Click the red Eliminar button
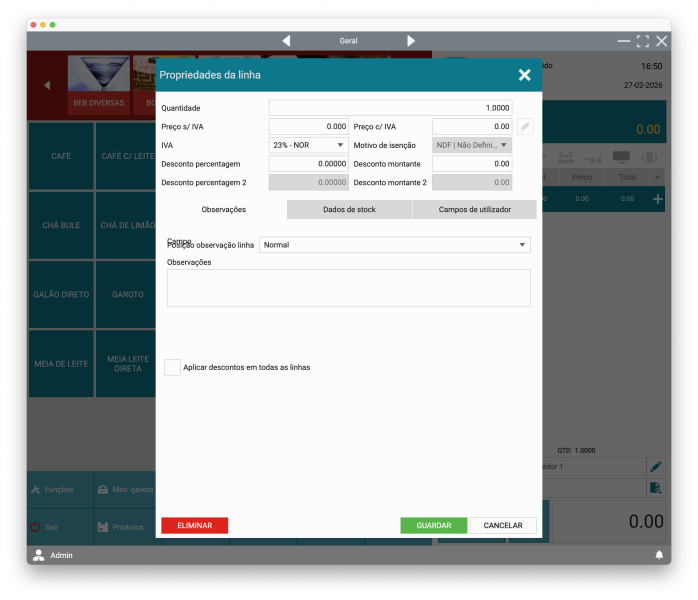The image size is (698, 600). tap(194, 525)
